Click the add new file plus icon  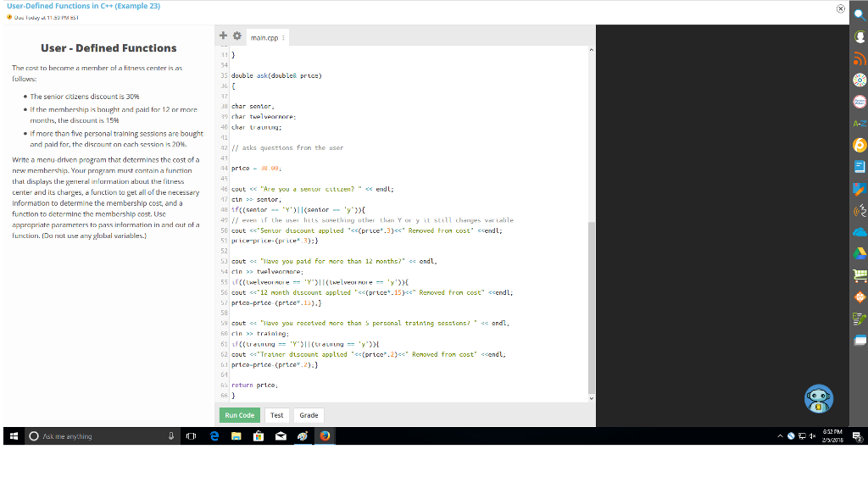click(x=222, y=36)
